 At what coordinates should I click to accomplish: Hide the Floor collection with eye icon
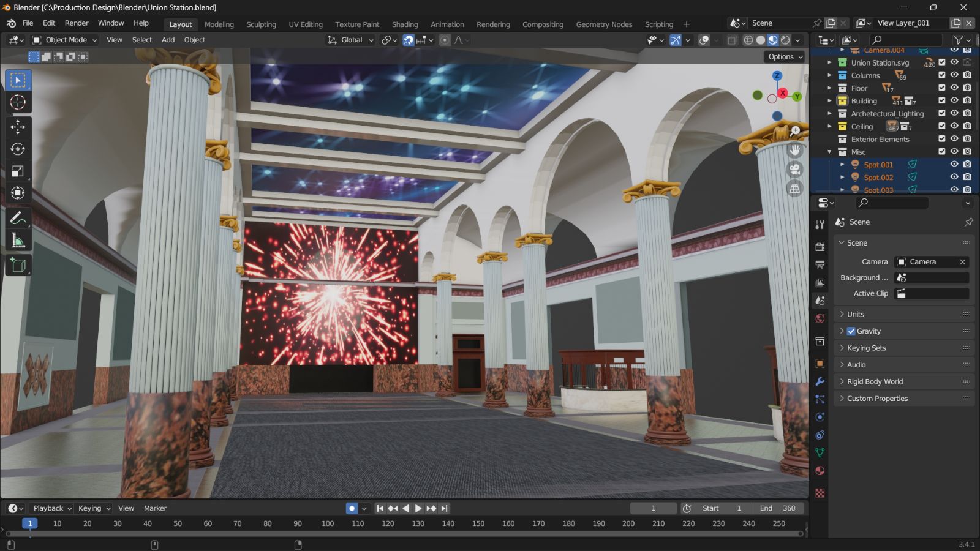tap(954, 88)
